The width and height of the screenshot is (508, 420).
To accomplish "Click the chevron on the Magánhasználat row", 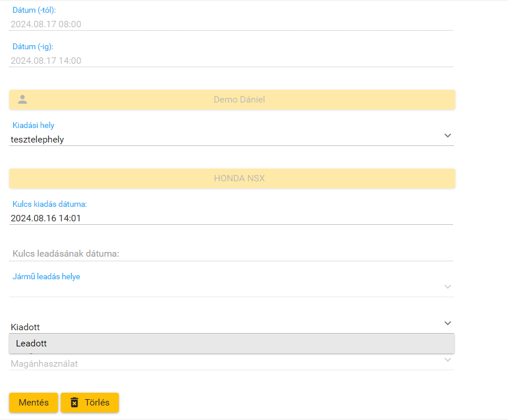I will (447, 360).
